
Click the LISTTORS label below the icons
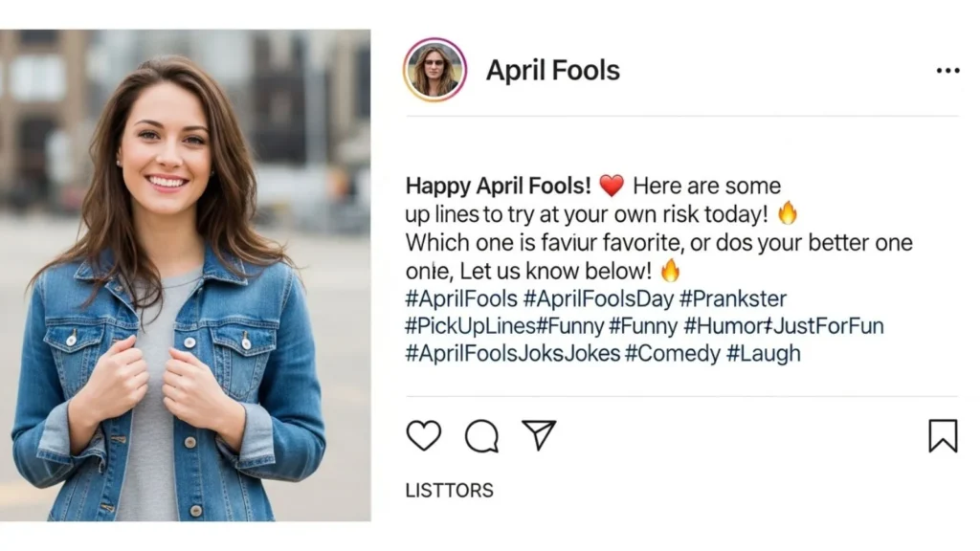point(449,491)
